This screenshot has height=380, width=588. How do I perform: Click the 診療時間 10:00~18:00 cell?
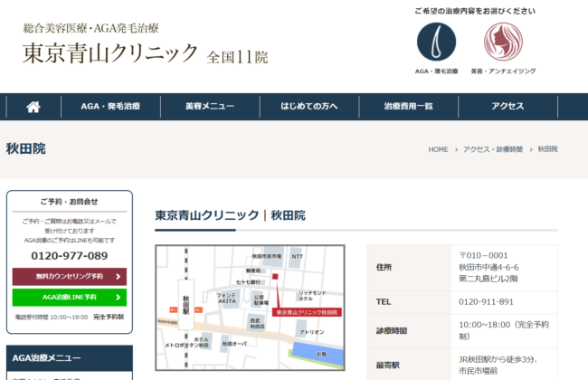[504, 330]
